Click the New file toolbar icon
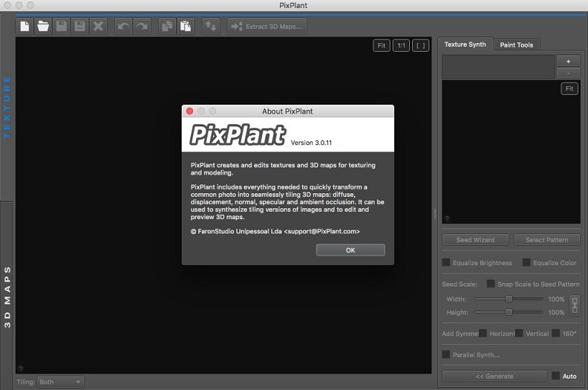This screenshot has height=390, width=588. click(24, 27)
